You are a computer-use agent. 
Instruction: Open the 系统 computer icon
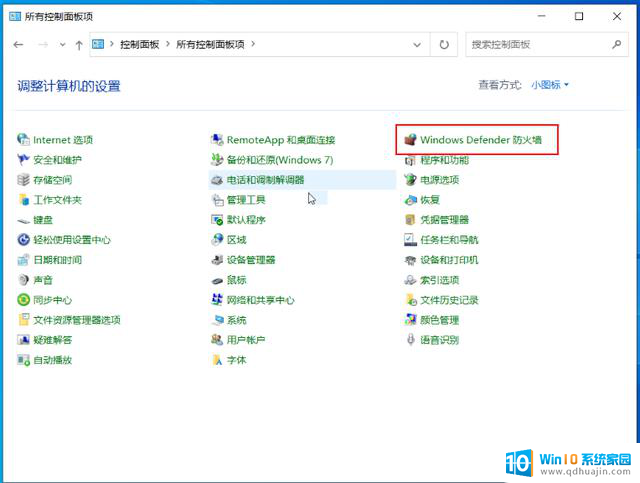pyautogui.click(x=217, y=320)
